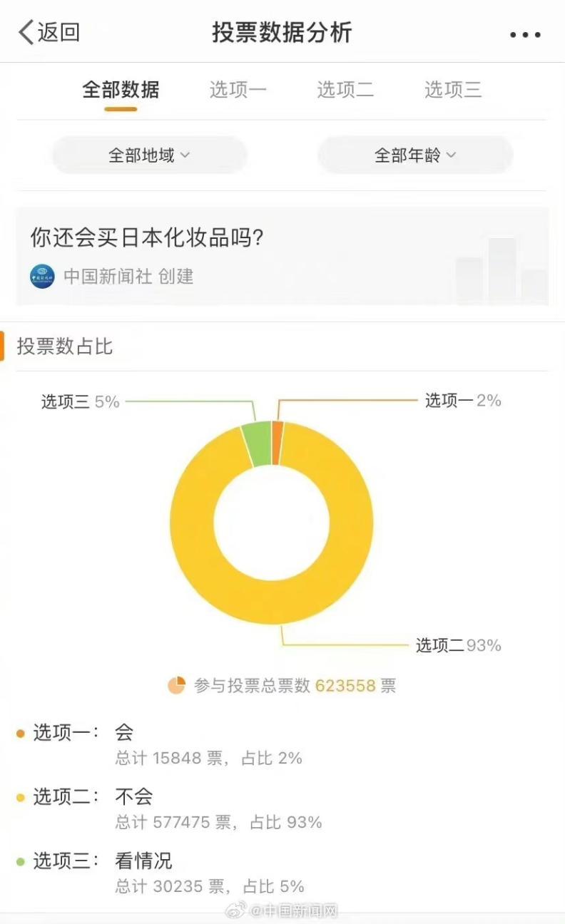The image size is (565, 924).
Task: Click the pie icon beside total votes
Action: coord(176,685)
